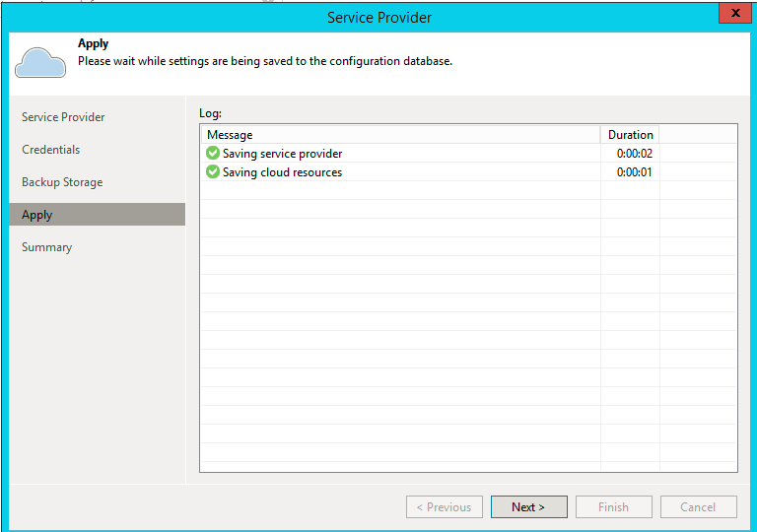Click the 0:00:02 duration value
The width and height of the screenshot is (757, 532).
(x=635, y=154)
